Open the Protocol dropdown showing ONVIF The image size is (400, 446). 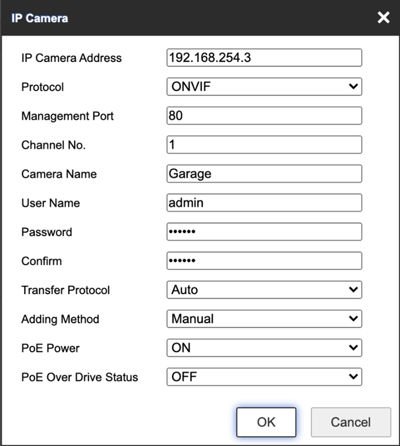pos(264,87)
